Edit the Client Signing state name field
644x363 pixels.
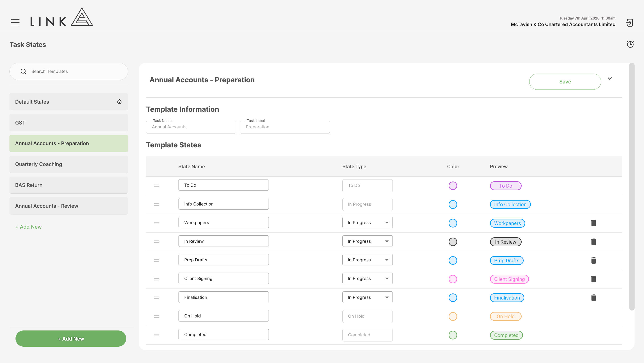pyautogui.click(x=223, y=278)
